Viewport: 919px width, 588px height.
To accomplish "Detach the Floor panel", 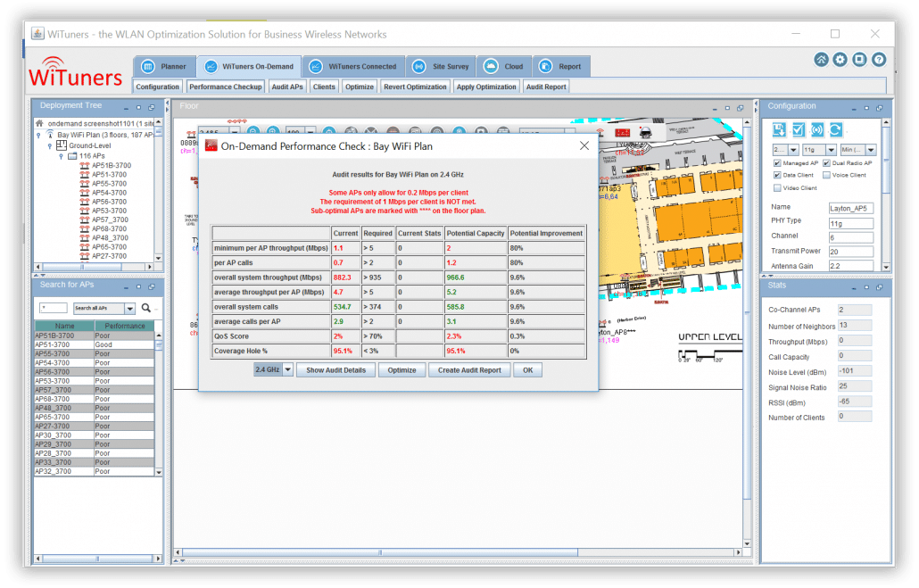I will [740, 109].
